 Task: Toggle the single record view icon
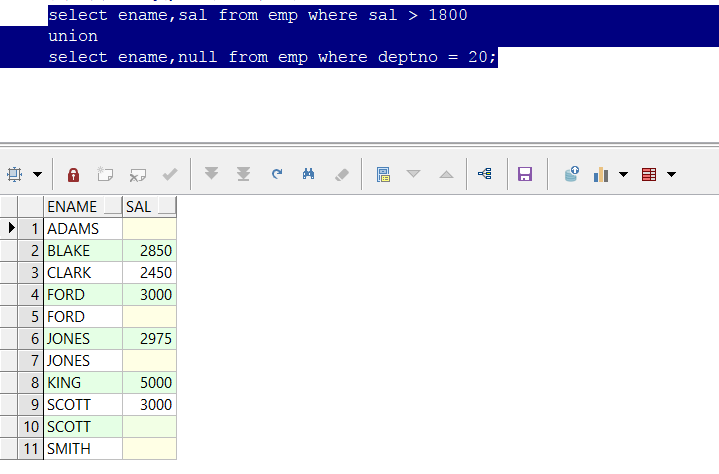(x=383, y=174)
